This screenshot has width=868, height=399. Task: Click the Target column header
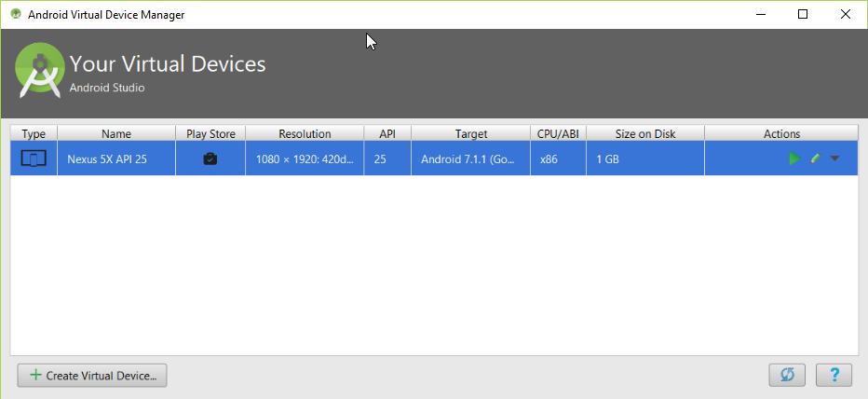(x=470, y=134)
